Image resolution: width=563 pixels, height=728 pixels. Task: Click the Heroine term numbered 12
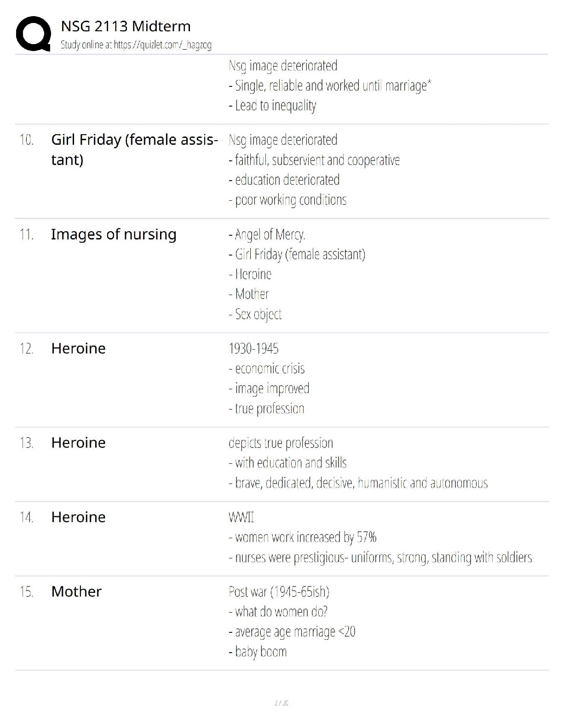pos(78,348)
